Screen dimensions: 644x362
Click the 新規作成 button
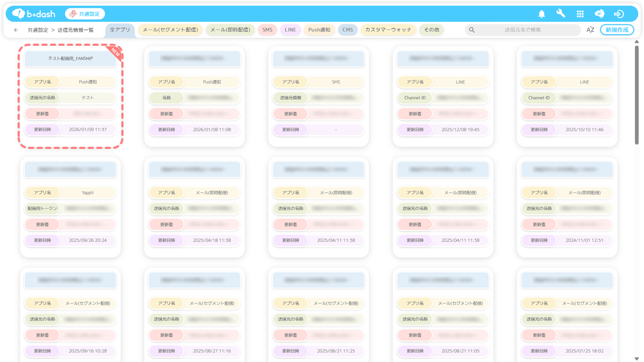[617, 30]
